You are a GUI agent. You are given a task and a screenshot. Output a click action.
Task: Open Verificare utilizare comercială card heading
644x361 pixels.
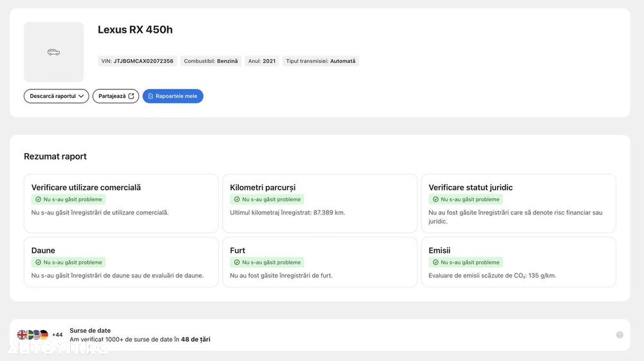tap(86, 187)
